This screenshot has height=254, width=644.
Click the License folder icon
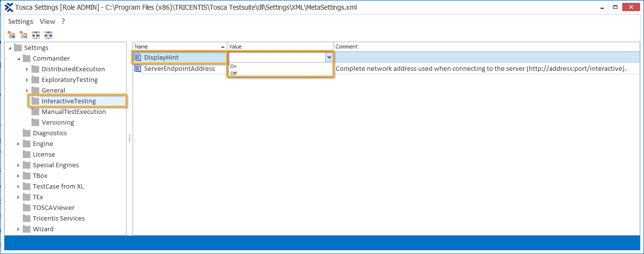tap(27, 154)
